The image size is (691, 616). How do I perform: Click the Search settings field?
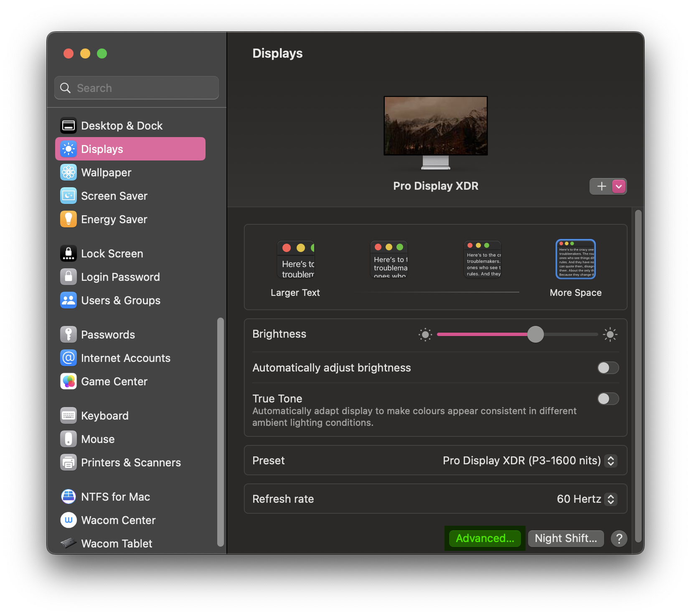[137, 88]
